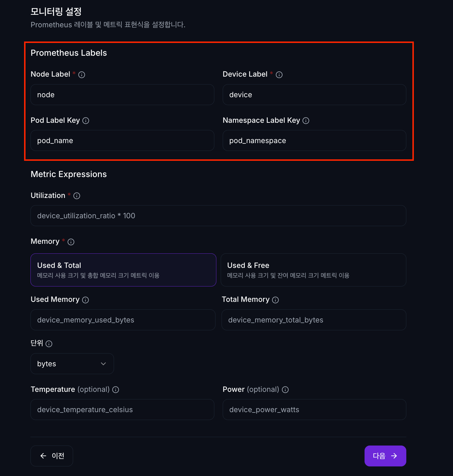The width and height of the screenshot is (453, 476).
Task: Click info icon beside Node Label
Action: [82, 75]
